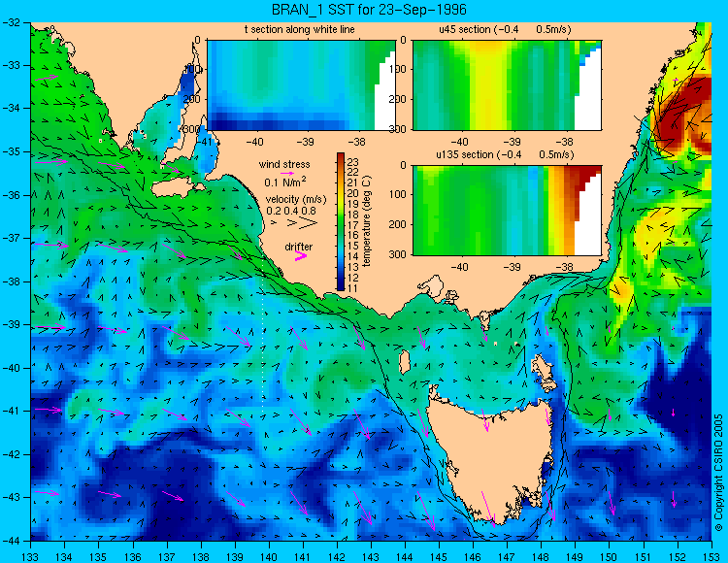Click longitude label 153 on bottom axis
The height and width of the screenshot is (563, 728).
coord(711,556)
